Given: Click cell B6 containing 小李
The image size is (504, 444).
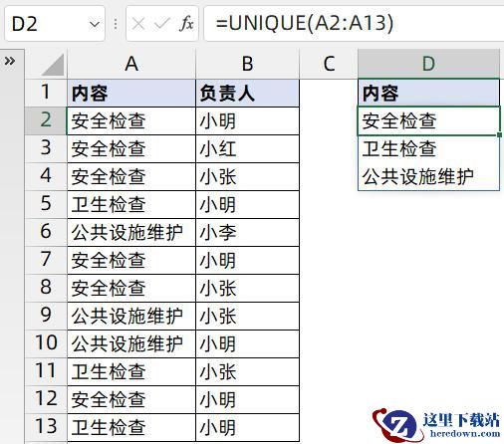Looking at the screenshot, I should coord(248,232).
